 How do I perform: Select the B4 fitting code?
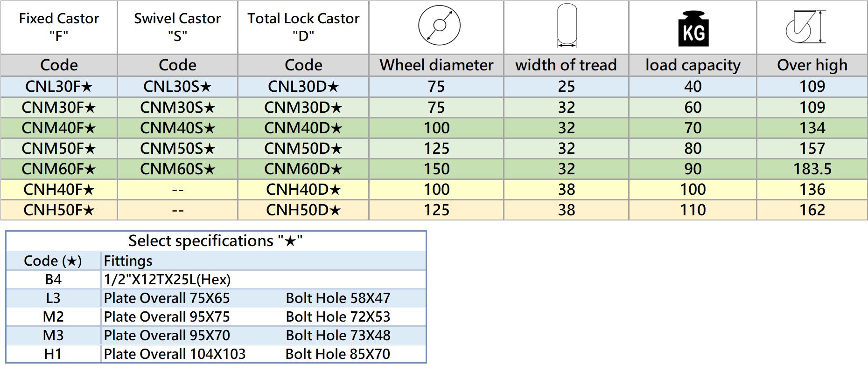pos(53,280)
